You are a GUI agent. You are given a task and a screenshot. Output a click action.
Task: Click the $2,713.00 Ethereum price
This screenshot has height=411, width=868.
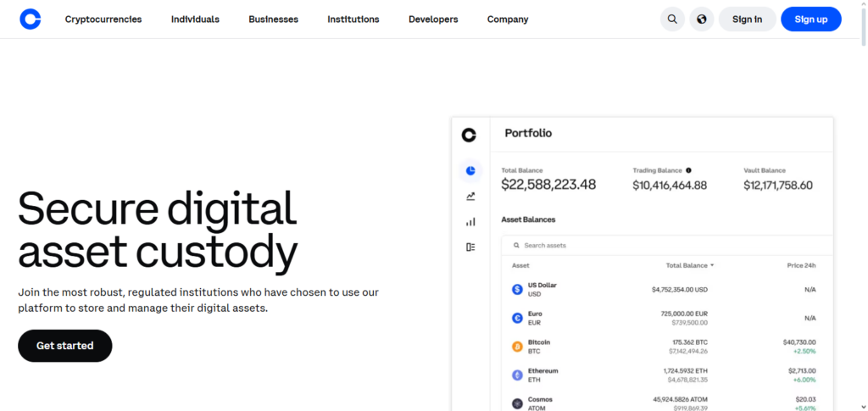[x=802, y=370]
